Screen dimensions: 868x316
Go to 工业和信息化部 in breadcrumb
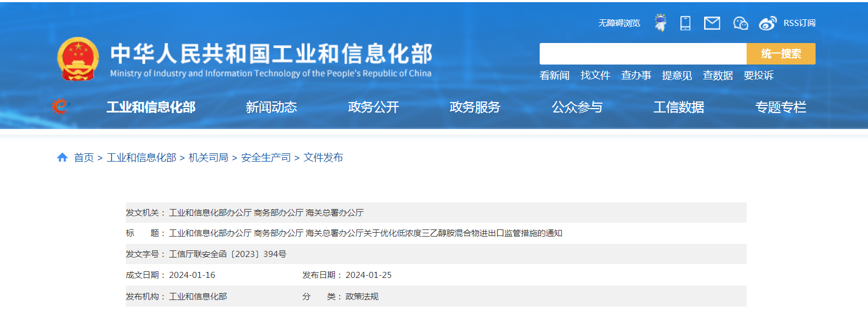pos(141,158)
